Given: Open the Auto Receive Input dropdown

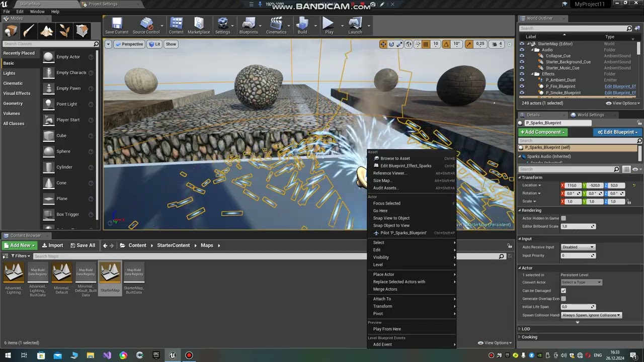Looking at the screenshot, I should tap(578, 247).
